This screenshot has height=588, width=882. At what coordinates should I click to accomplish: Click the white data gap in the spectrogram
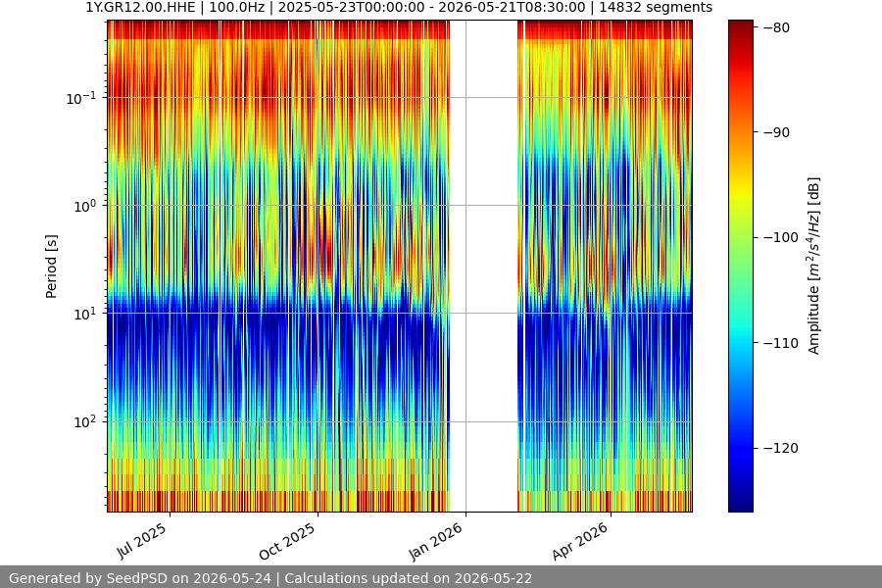(x=483, y=267)
